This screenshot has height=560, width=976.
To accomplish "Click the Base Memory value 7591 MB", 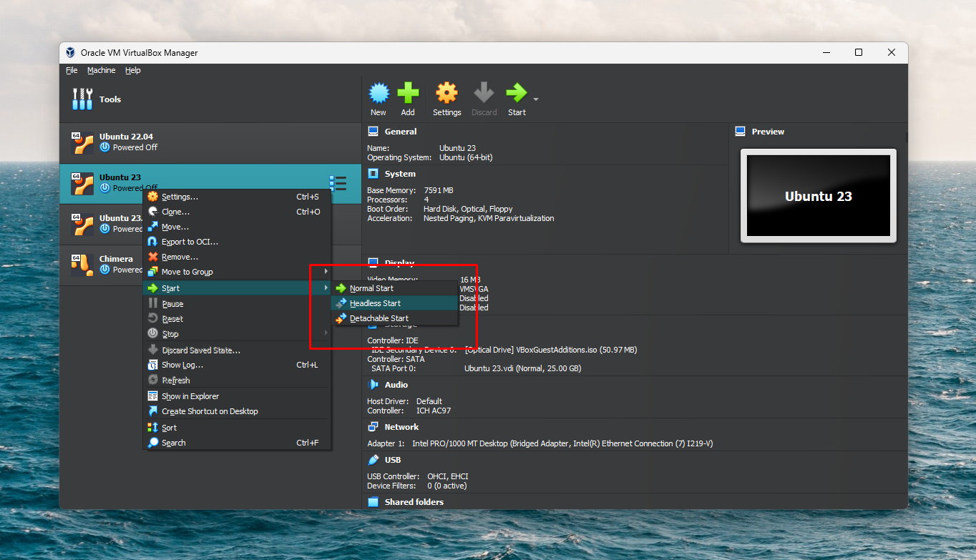I will coord(439,190).
